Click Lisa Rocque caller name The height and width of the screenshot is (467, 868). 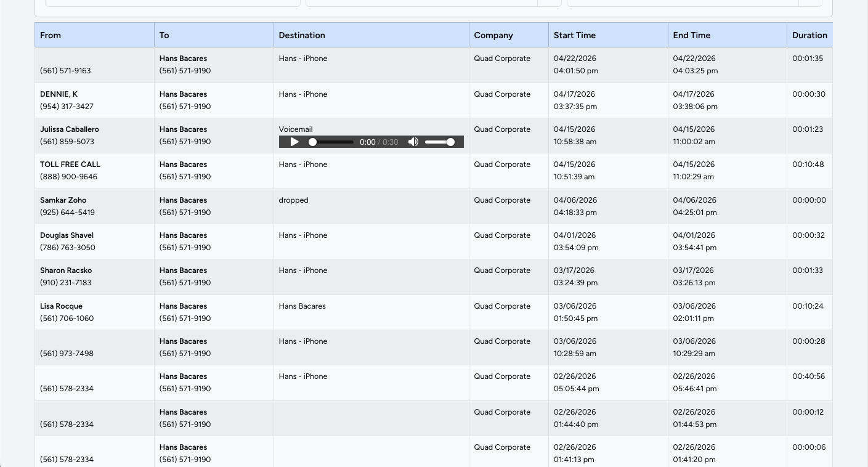click(61, 306)
